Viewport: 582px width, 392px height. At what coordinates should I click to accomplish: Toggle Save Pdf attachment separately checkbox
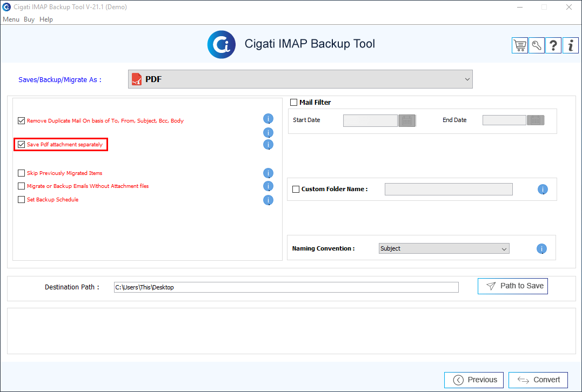[x=21, y=144]
